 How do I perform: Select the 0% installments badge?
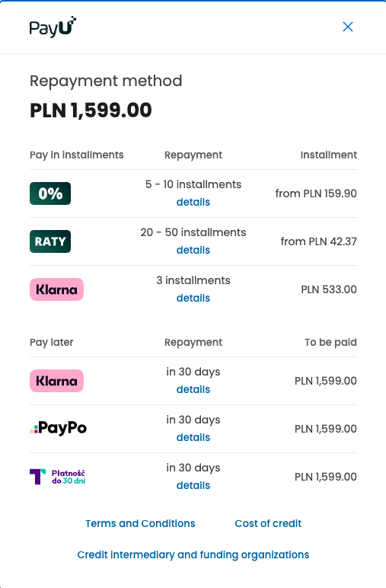tap(50, 193)
